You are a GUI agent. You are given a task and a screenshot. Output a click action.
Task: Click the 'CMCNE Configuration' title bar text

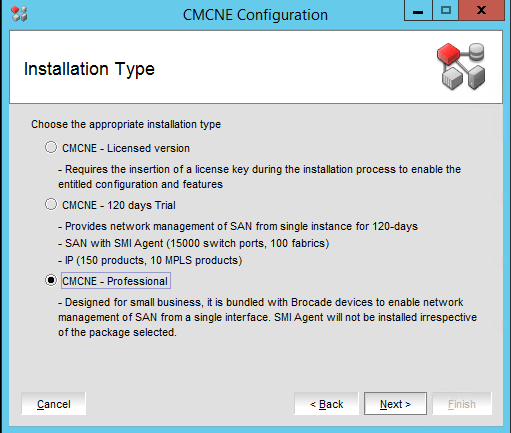tap(255, 15)
